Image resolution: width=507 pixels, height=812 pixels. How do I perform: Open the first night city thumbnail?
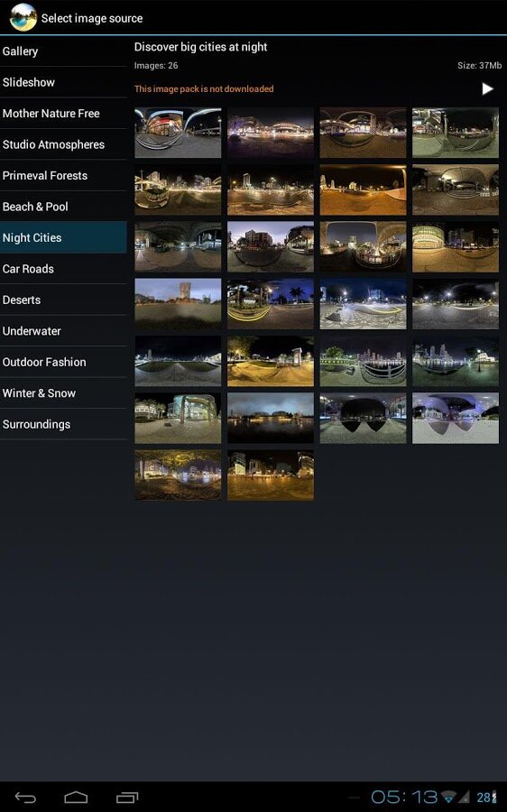coord(178,133)
